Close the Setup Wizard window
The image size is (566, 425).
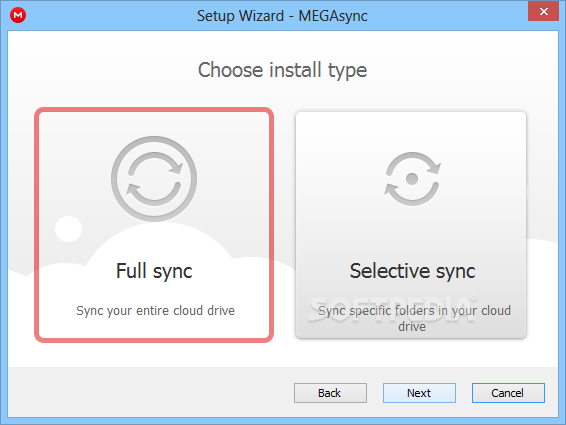(x=544, y=11)
